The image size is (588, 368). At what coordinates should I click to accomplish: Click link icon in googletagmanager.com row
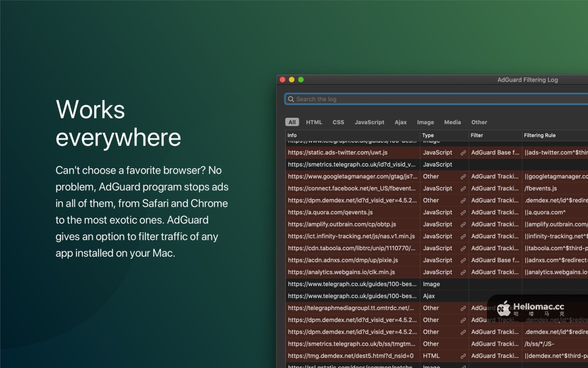click(x=463, y=177)
